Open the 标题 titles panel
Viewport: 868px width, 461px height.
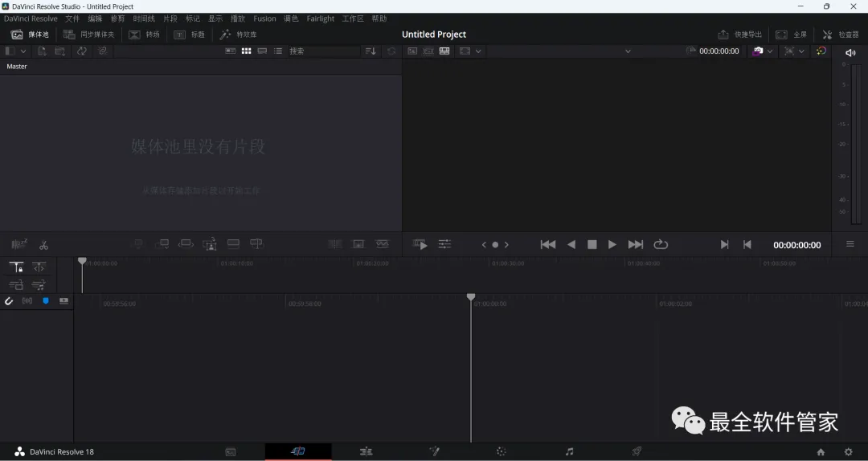pyautogui.click(x=190, y=35)
